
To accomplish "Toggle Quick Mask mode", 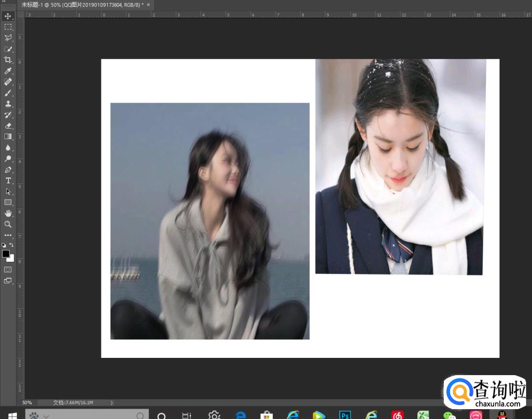I will (x=8, y=270).
